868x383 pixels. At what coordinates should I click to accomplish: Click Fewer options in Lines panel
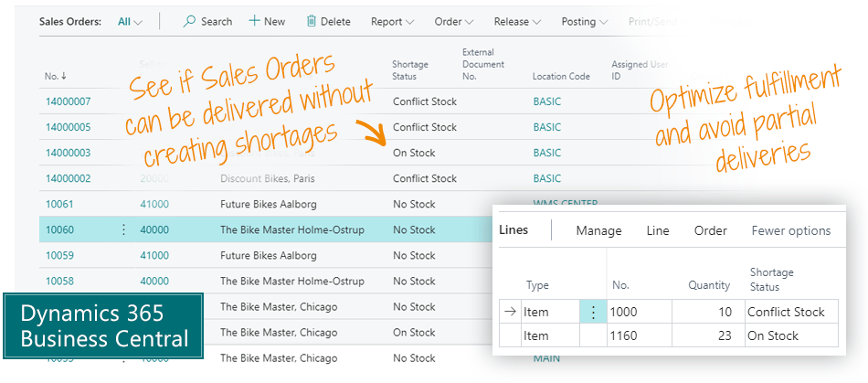click(791, 230)
